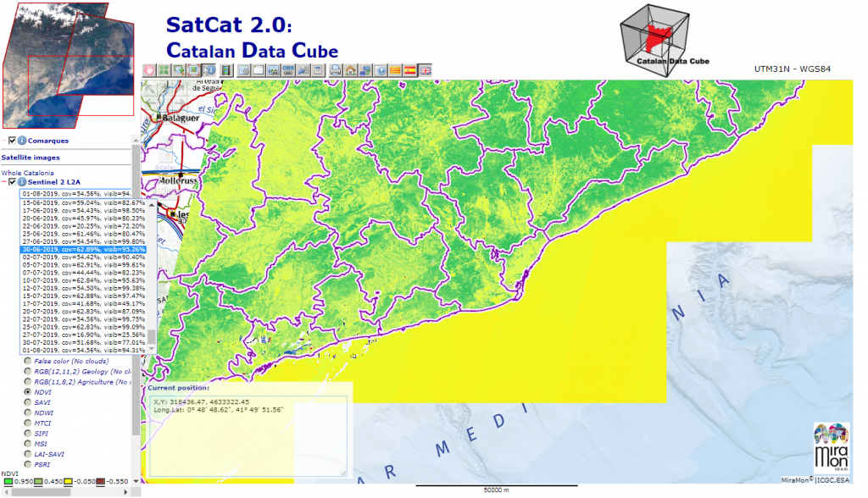This screenshot has height=498, width=868.
Task: Click the date list scrollbar down arrow
Action: pyautogui.click(x=151, y=350)
